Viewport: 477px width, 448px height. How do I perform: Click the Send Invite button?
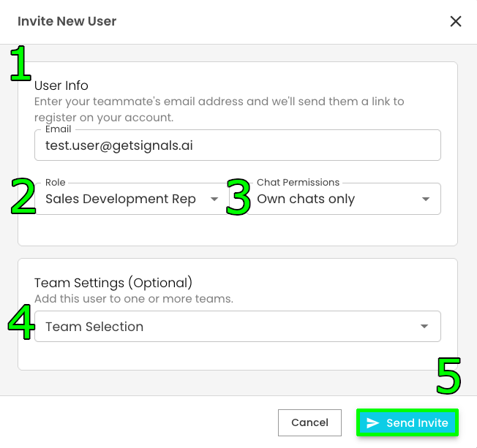tap(407, 422)
